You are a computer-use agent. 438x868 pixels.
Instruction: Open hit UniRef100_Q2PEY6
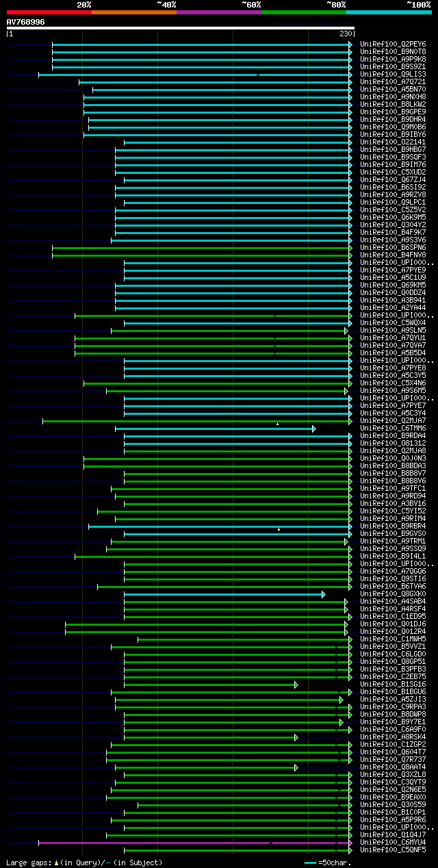[x=393, y=44]
